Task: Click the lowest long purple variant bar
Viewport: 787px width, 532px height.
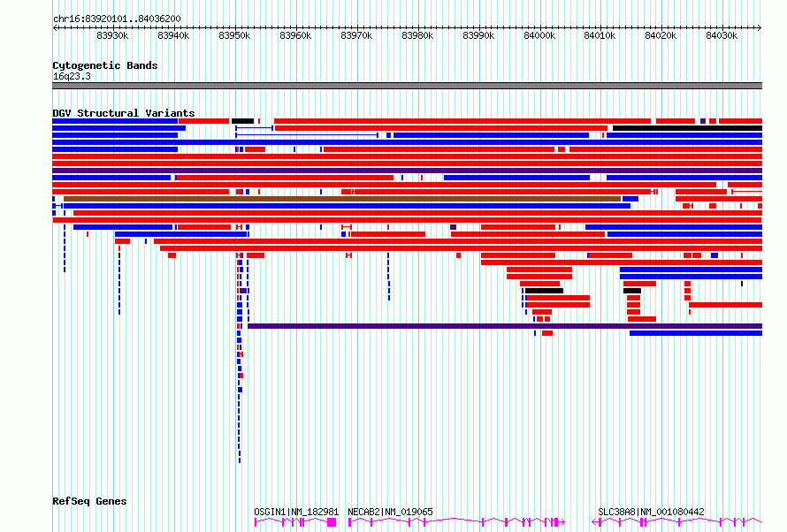Action: pyautogui.click(x=505, y=326)
